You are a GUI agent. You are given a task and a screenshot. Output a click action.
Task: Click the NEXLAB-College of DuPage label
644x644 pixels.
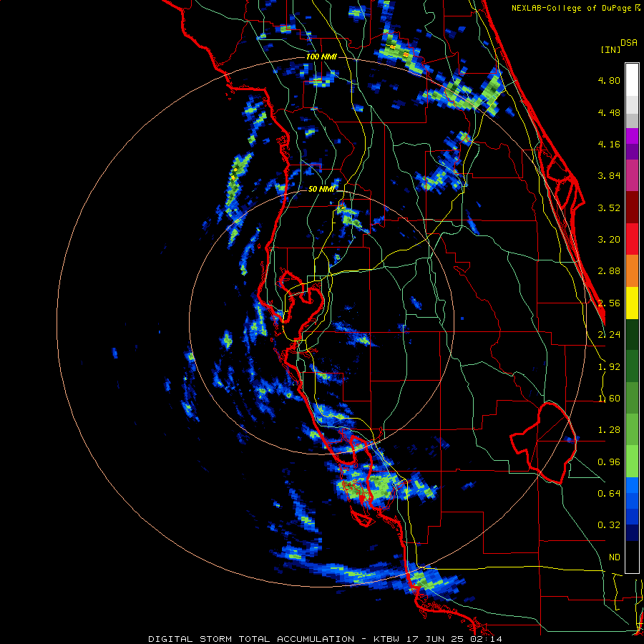[572, 8]
